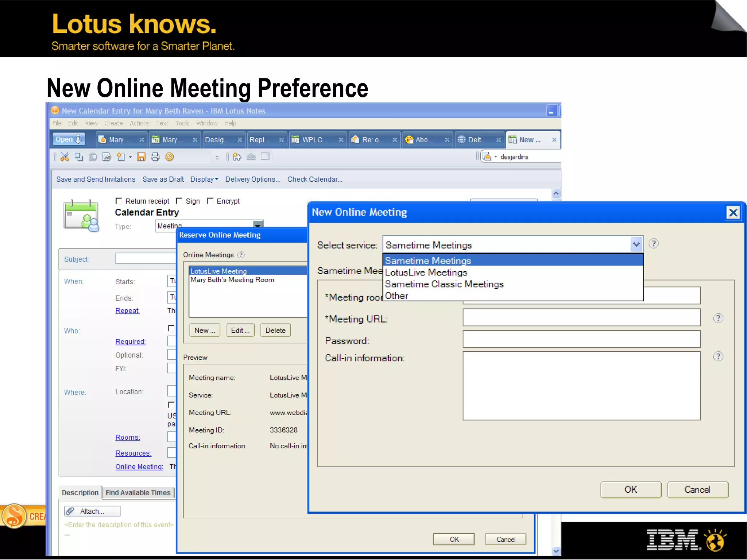Click the sidebar panel toggle icon
This screenshot has height=560, width=747.
[265, 157]
